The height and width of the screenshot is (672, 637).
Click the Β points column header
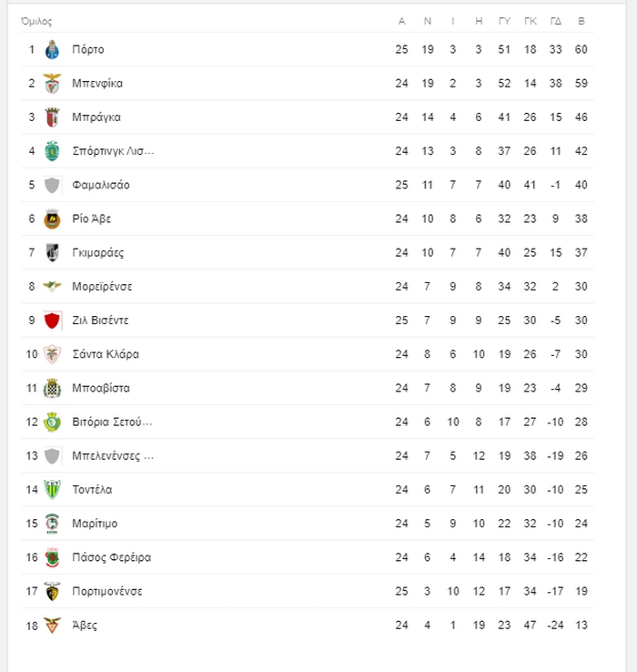click(581, 21)
